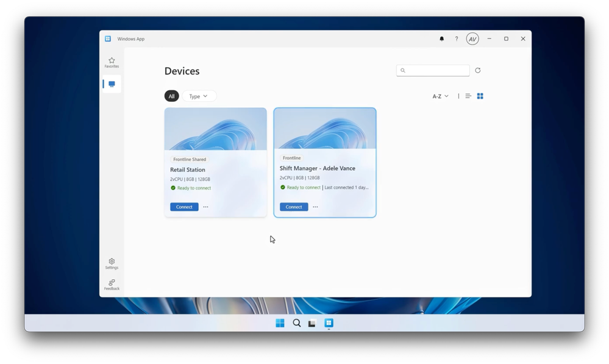Open Task View on the taskbar

[312, 323]
